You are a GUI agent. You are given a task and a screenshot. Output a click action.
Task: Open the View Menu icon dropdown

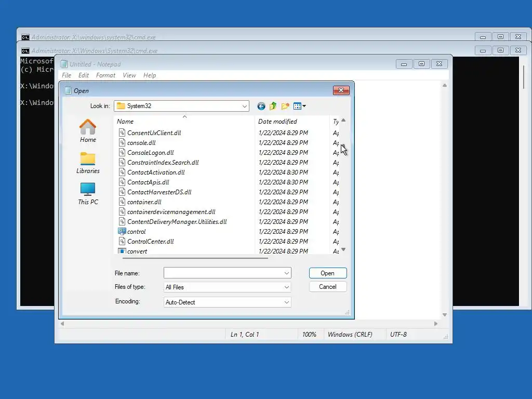tap(299, 106)
